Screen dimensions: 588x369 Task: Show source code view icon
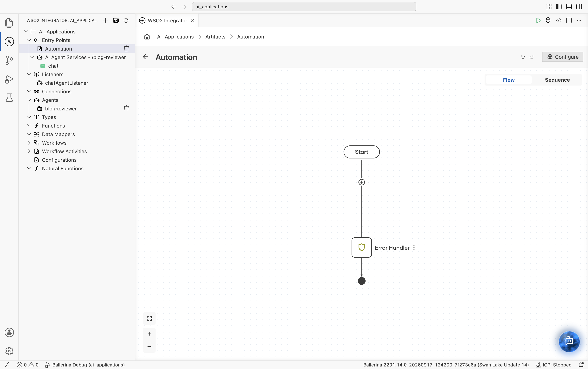(x=559, y=20)
